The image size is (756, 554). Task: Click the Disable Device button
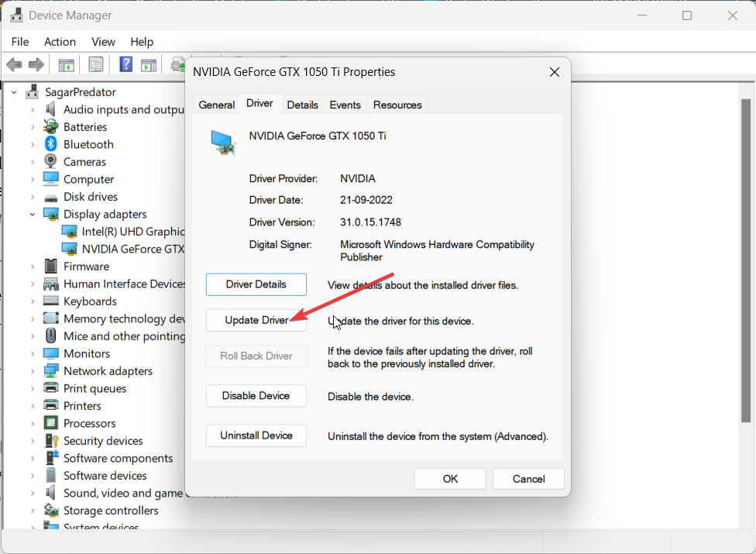(x=256, y=396)
